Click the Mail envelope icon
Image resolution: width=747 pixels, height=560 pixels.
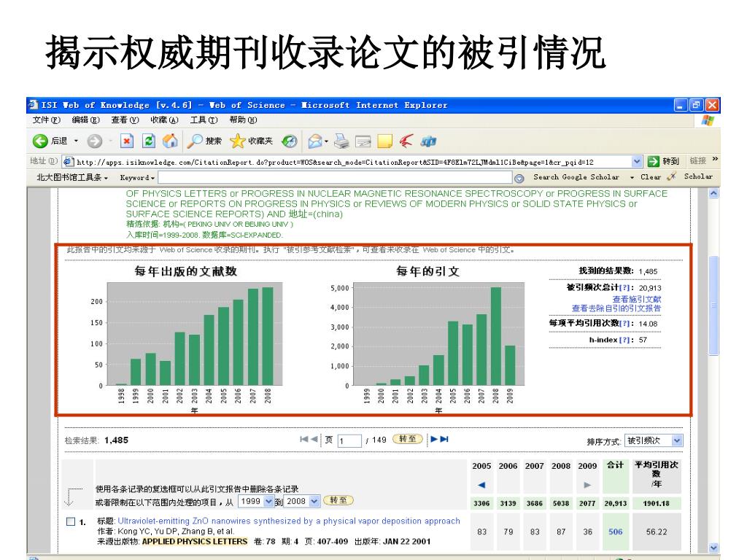tap(314, 141)
